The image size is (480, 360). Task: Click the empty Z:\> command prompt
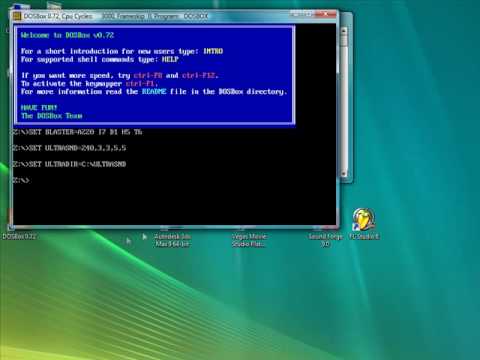(x=21, y=180)
